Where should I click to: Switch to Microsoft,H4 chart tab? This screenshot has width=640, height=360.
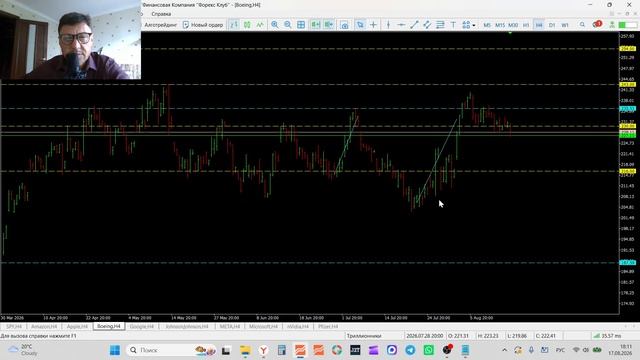(x=263, y=327)
